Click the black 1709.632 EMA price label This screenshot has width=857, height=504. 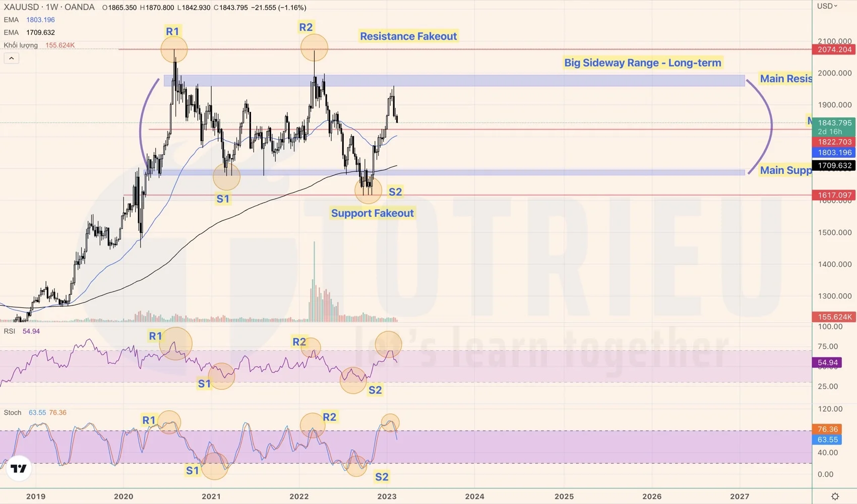(x=834, y=165)
